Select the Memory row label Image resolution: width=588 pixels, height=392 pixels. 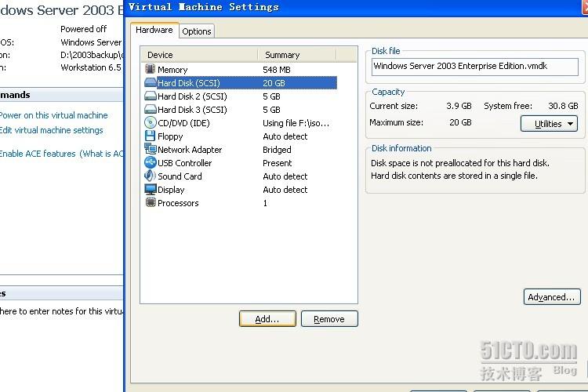tap(172, 70)
